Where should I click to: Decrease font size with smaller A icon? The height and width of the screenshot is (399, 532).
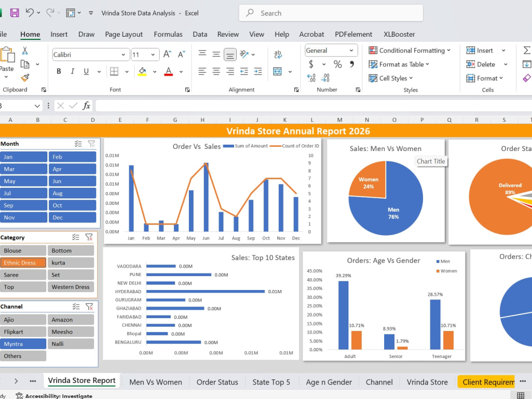pos(181,54)
